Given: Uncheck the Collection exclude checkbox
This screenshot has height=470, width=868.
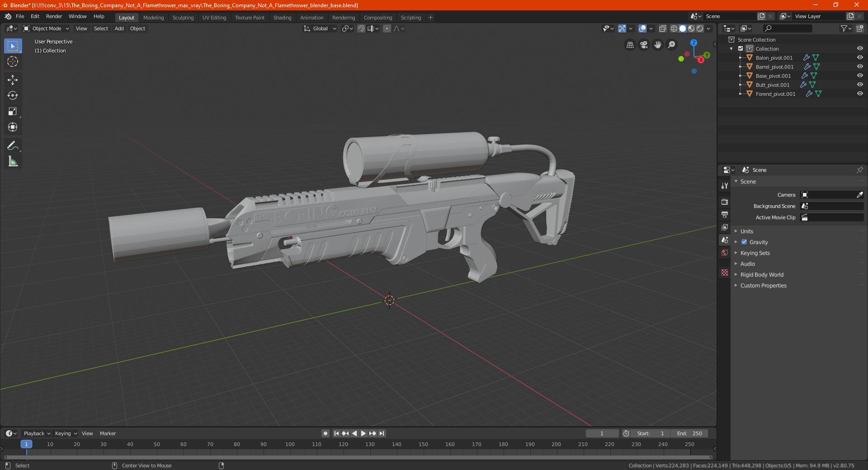Looking at the screenshot, I should tap(741, 48).
